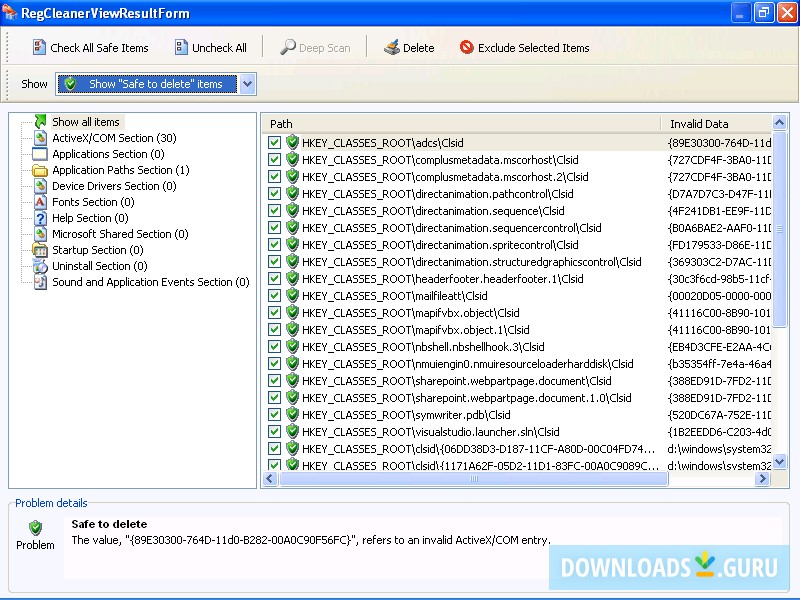This screenshot has width=800, height=600.
Task: Uncheck the directanimation.sequencercontrol\Clsid checkbox
Action: pos(274,228)
